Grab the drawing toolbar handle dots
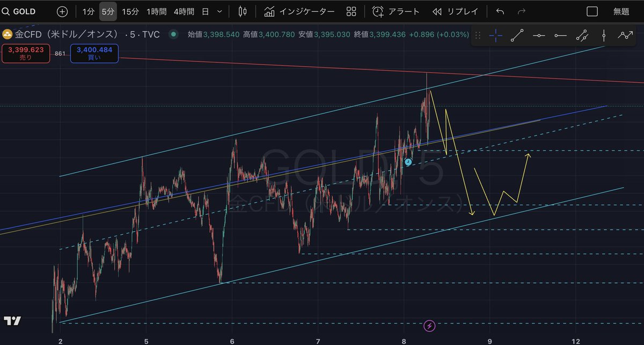The image size is (644, 345). tap(478, 35)
